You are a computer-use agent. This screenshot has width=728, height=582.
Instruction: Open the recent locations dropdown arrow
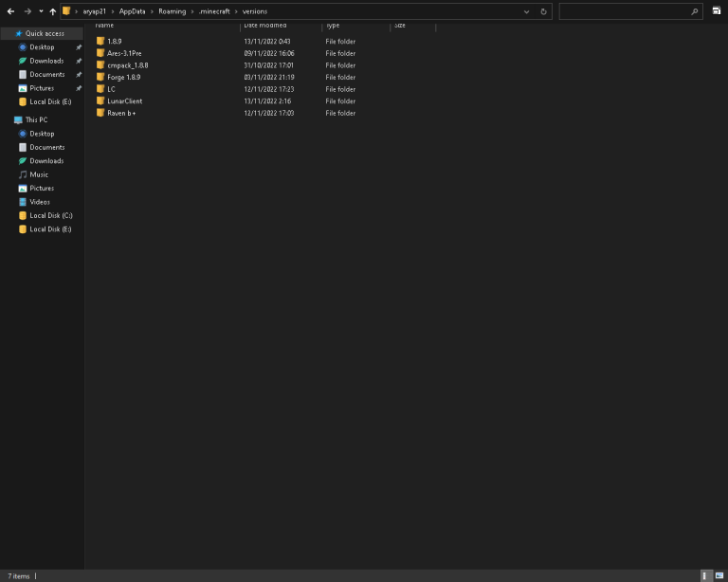click(x=41, y=11)
